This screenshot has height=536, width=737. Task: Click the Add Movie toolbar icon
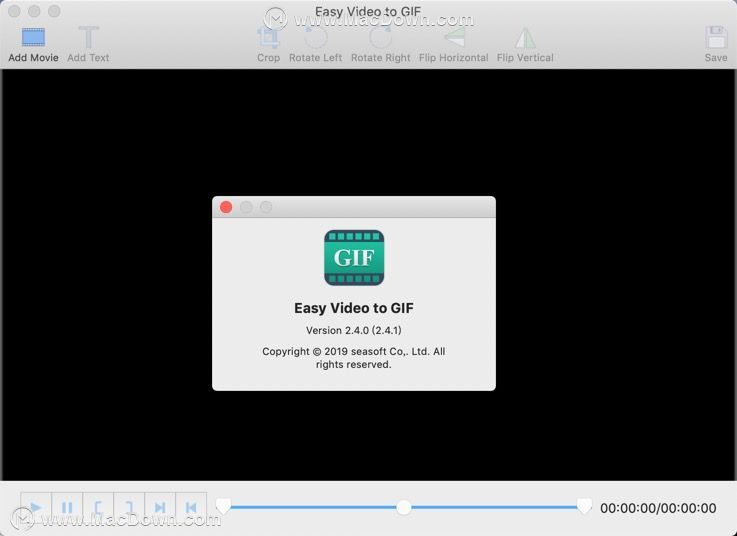point(33,38)
